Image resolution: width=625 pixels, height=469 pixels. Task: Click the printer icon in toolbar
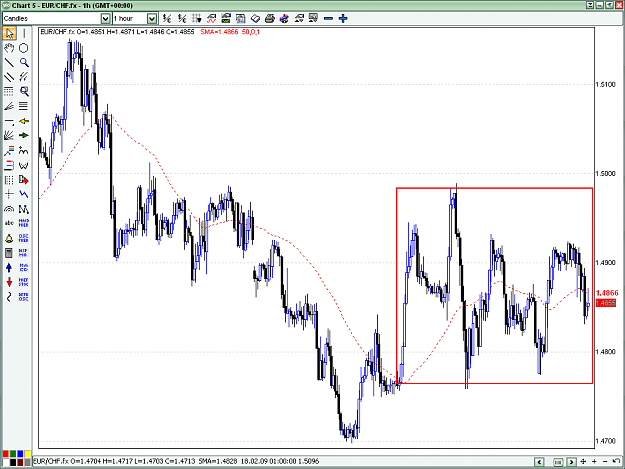click(x=270, y=18)
